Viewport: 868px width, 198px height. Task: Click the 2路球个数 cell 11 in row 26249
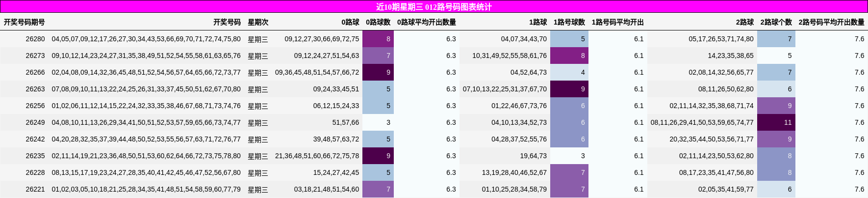click(x=776, y=122)
